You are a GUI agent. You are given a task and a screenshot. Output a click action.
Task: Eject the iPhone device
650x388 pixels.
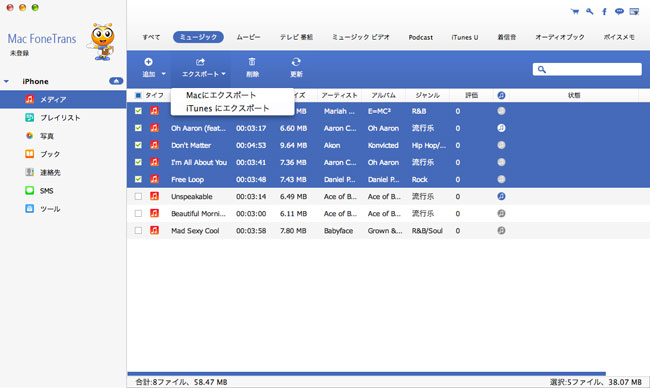(116, 81)
